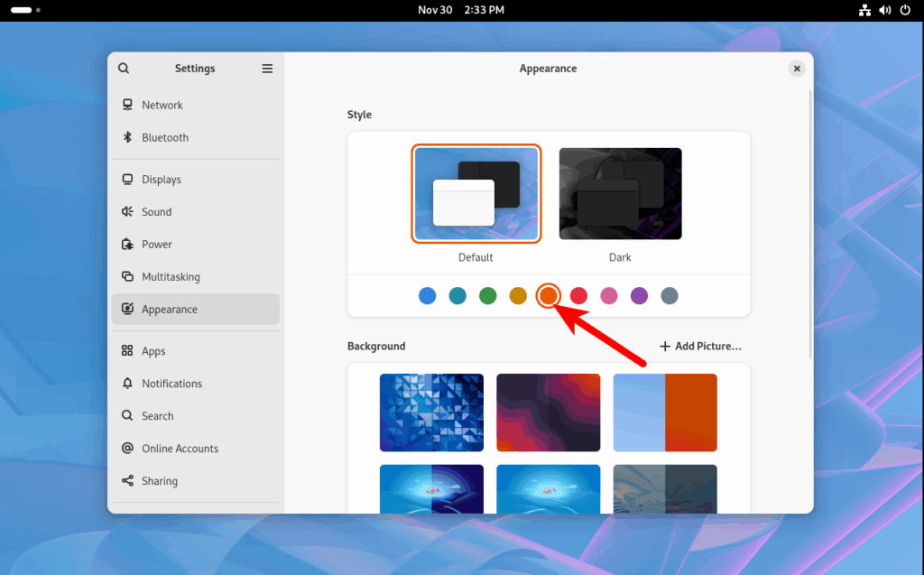
Task: Click the Sound speaker icon
Action: coord(127,212)
